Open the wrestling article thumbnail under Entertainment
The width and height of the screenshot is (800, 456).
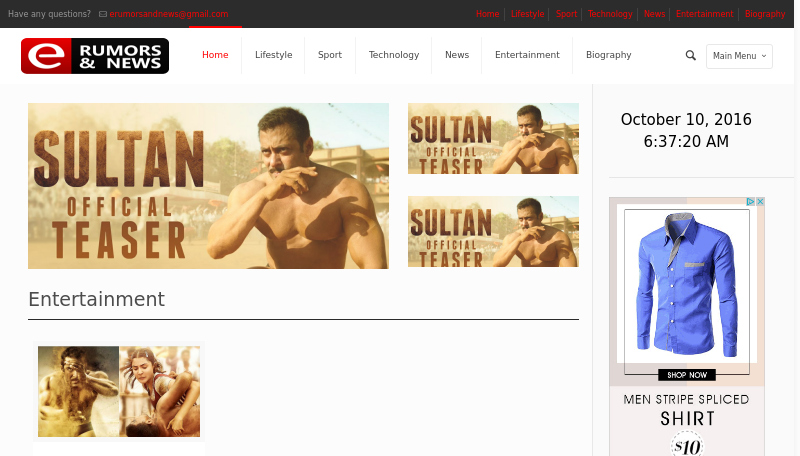coord(119,391)
